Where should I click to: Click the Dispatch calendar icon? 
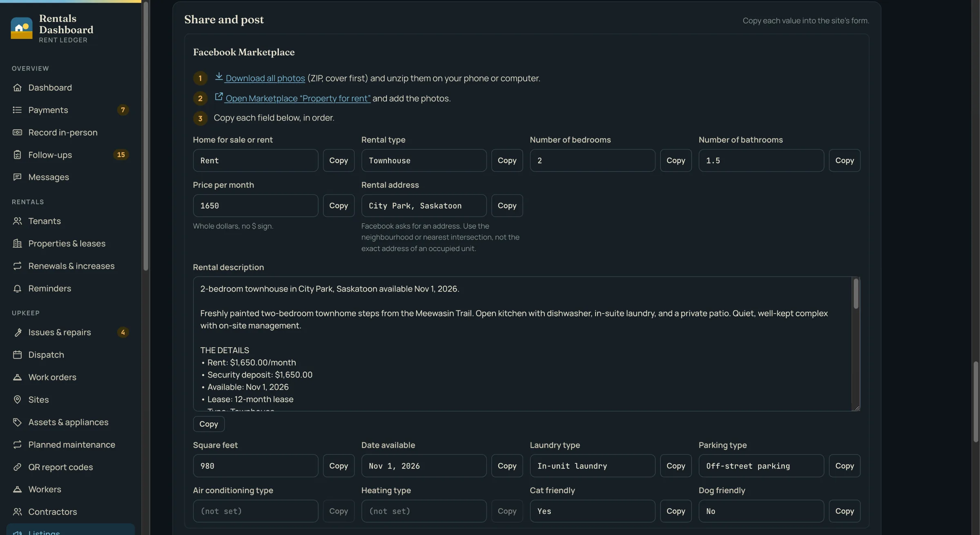pos(17,355)
